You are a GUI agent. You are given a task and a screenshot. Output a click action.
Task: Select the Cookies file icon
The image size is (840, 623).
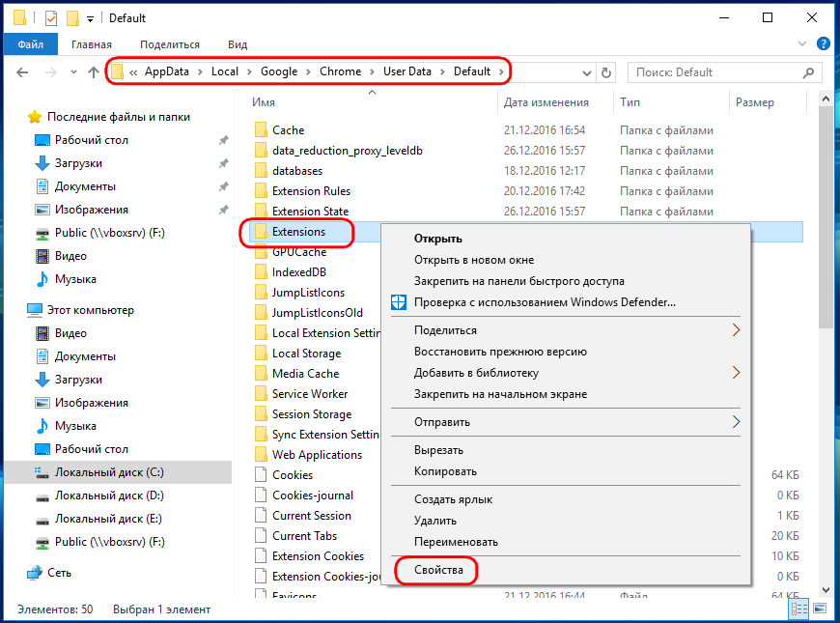tap(261, 475)
